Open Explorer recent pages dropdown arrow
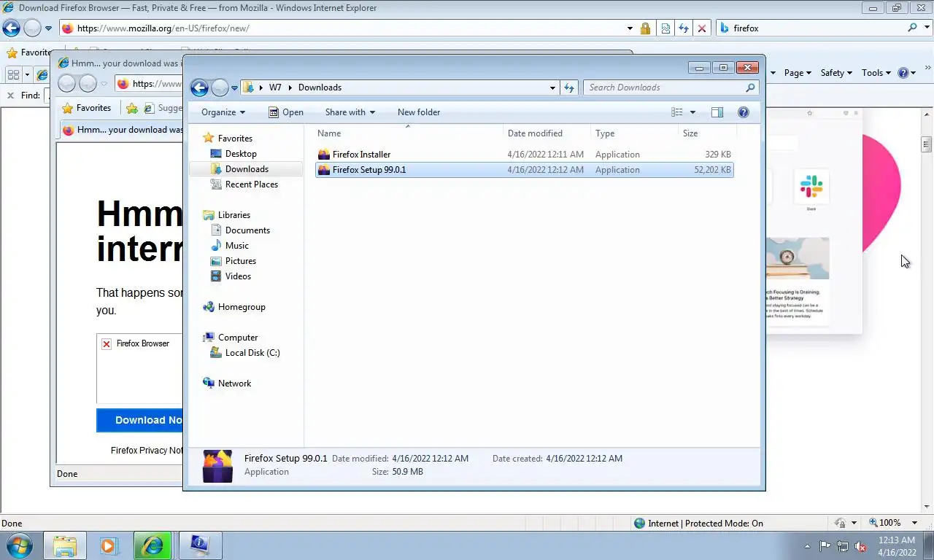Viewport: 934px width, 560px height. coord(234,88)
